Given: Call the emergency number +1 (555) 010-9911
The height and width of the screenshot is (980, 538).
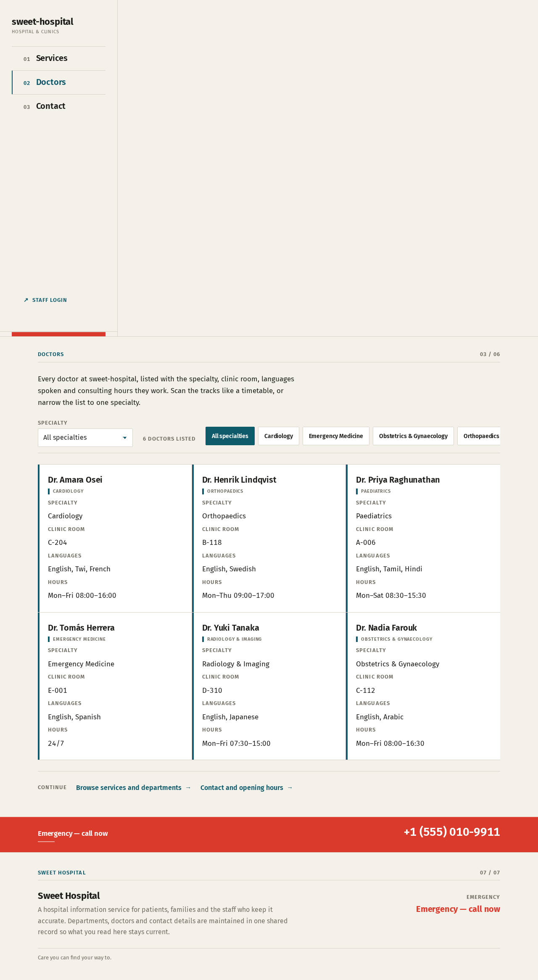Looking at the screenshot, I should [x=452, y=832].
